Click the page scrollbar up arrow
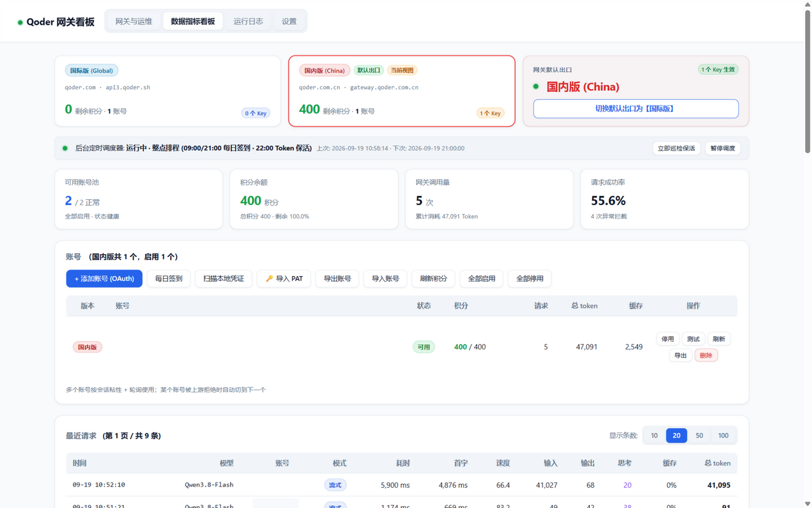Image resolution: width=812 pixels, height=508 pixels. pyautogui.click(x=807, y=4)
